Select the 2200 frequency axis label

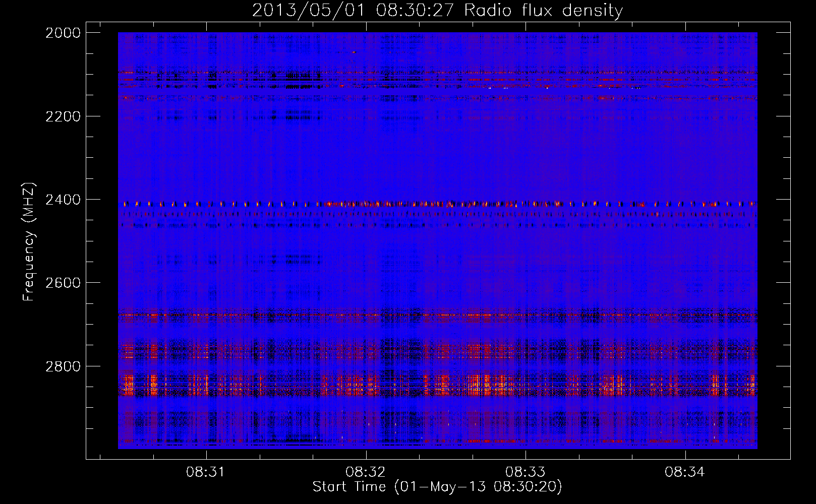coord(63,116)
